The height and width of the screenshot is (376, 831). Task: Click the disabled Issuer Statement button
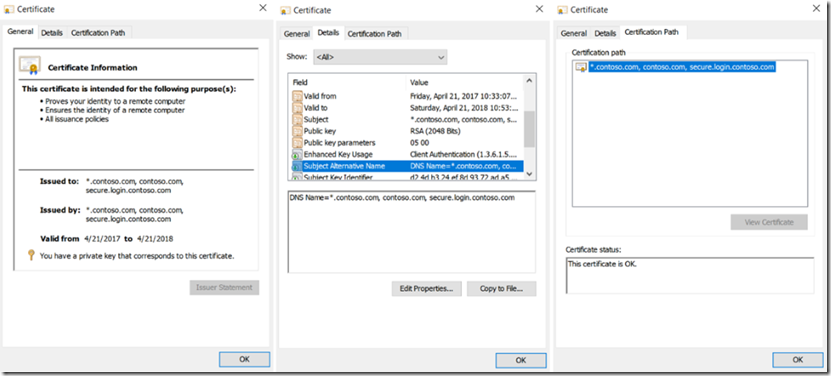224,287
